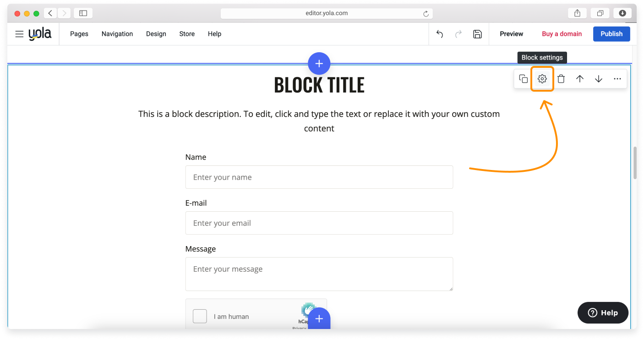Image resolution: width=644 pixels, height=340 pixels.
Task: Add a new block with the blue plus
Action: point(319,63)
